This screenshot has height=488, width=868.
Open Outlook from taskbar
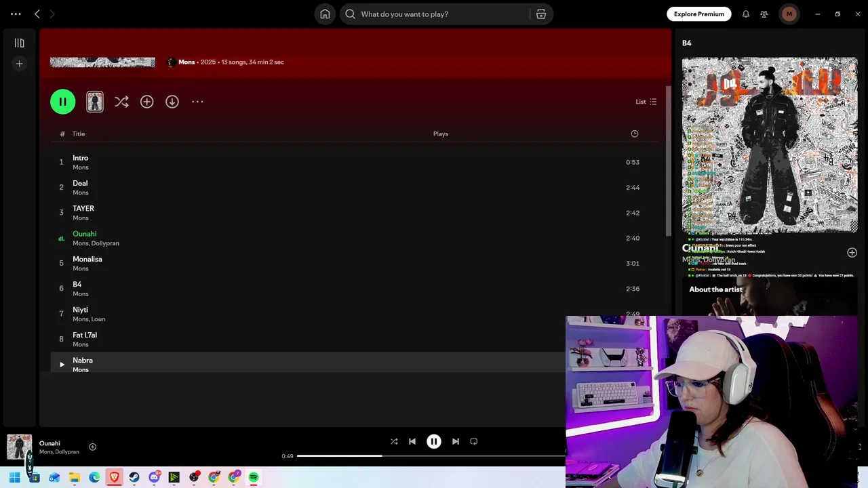click(x=54, y=477)
